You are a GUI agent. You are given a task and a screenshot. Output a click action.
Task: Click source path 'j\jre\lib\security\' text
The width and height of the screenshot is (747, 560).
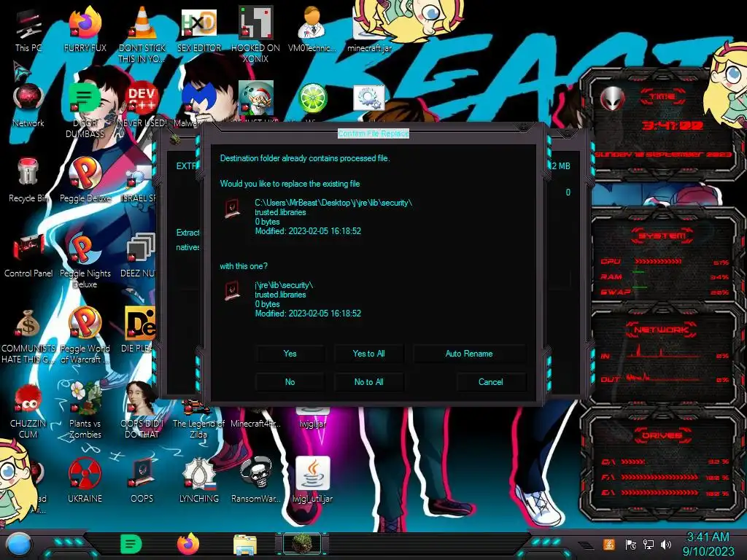[284, 285]
